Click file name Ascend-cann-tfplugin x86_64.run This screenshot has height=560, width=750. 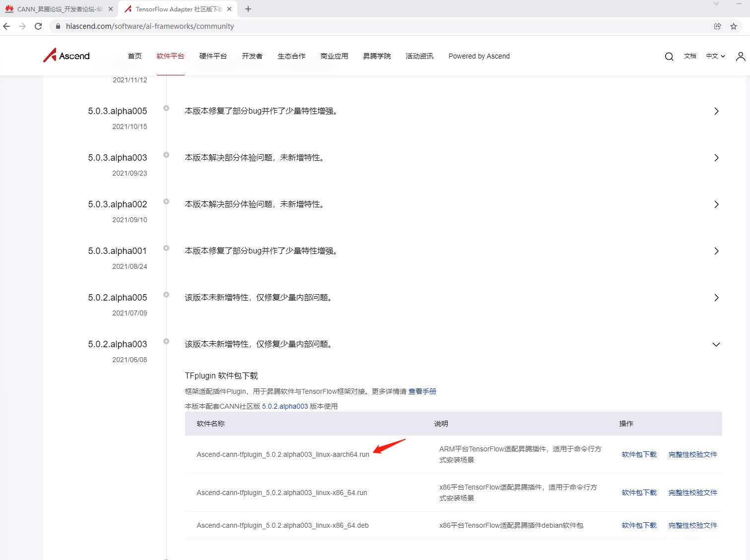point(282,493)
